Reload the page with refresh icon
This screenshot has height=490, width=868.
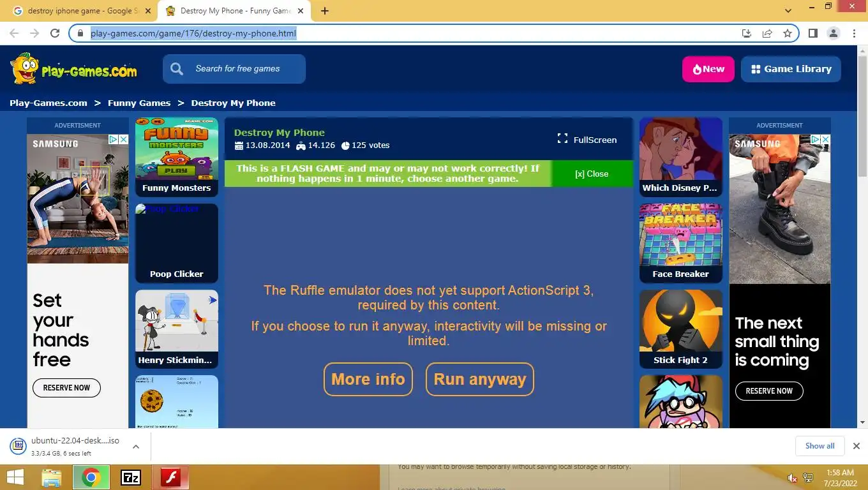(55, 33)
